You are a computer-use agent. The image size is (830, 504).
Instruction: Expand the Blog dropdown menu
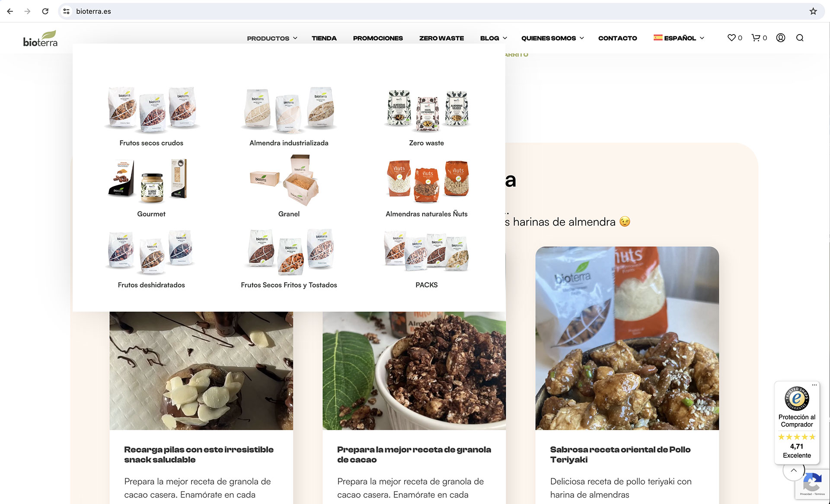tap(494, 38)
